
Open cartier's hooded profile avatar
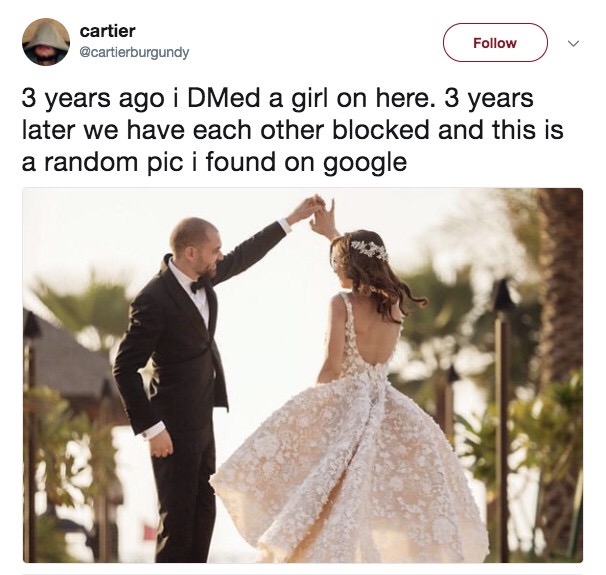(x=46, y=42)
